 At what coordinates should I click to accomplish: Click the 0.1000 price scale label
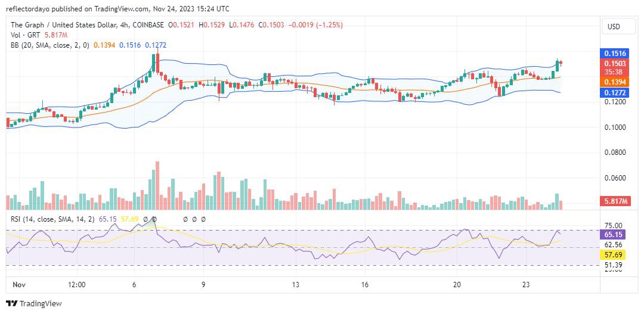click(x=614, y=128)
